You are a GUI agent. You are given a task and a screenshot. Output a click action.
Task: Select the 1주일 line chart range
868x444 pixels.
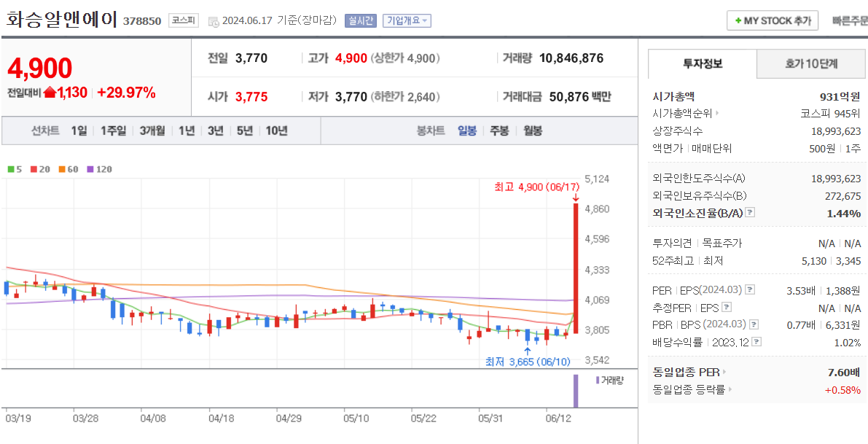point(114,131)
